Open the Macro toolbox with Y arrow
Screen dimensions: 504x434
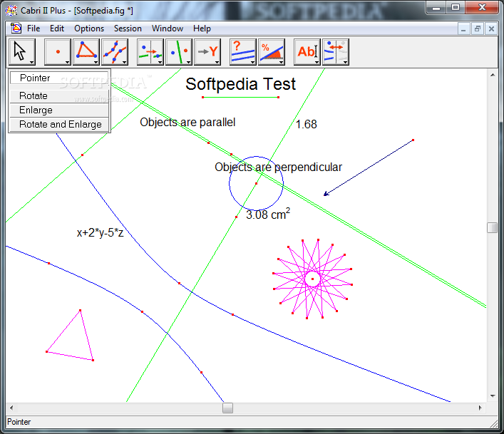(x=207, y=52)
